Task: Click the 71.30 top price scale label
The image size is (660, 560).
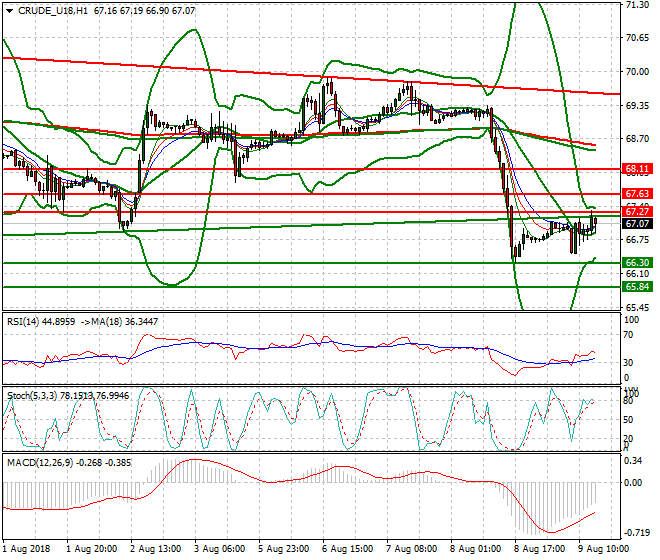Action: [636, 5]
